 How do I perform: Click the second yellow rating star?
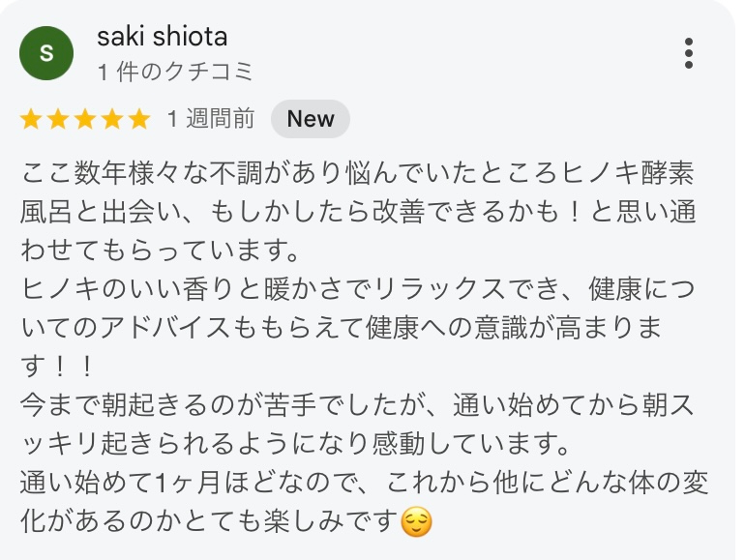[x=58, y=119]
